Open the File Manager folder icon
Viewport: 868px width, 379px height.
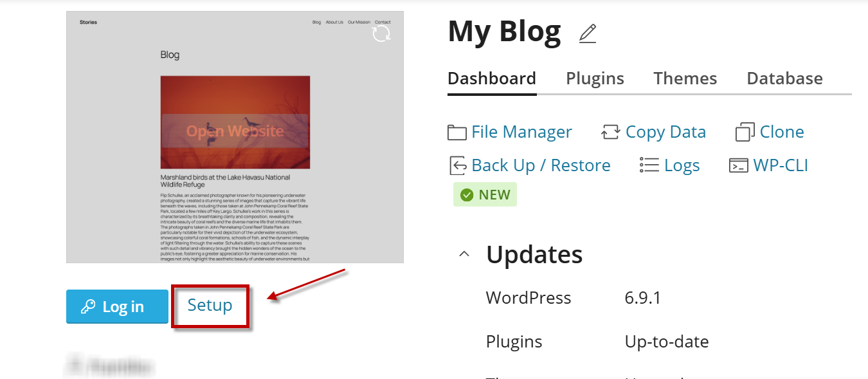[x=457, y=133]
